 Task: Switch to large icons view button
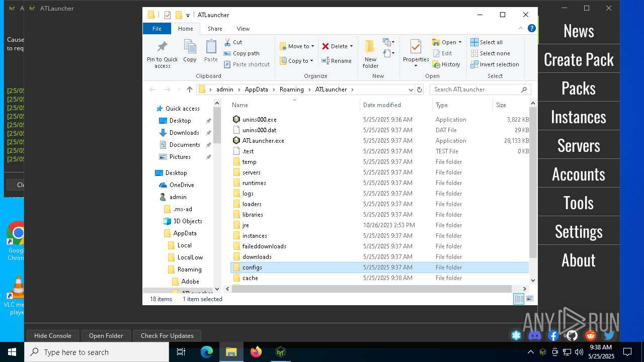click(529, 299)
